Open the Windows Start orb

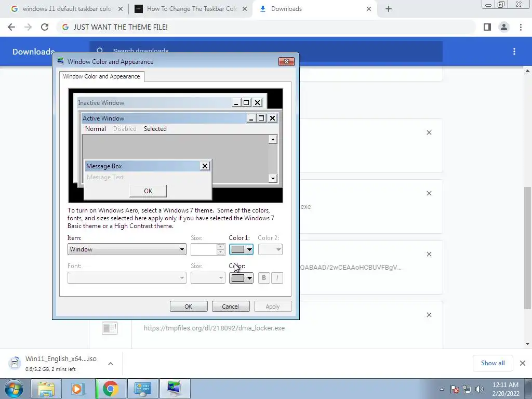coord(14,389)
